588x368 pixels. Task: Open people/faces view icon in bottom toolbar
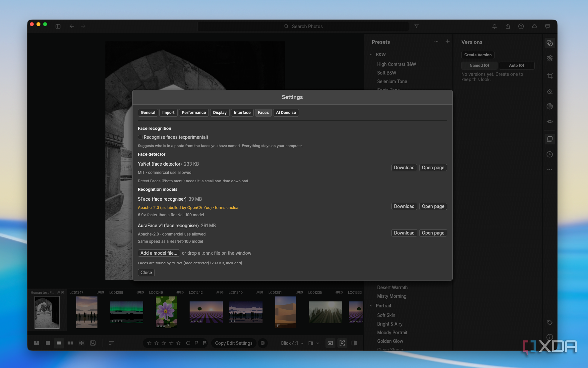point(93,343)
